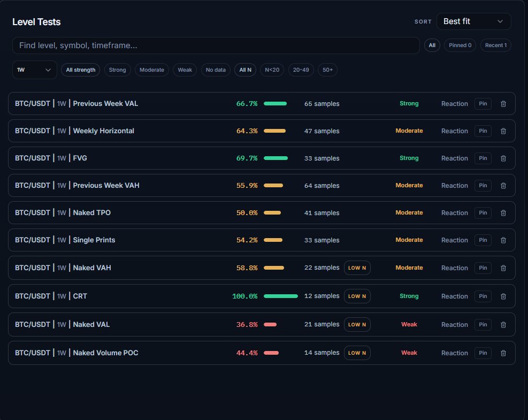Filter by Moderate strength

(x=151, y=70)
